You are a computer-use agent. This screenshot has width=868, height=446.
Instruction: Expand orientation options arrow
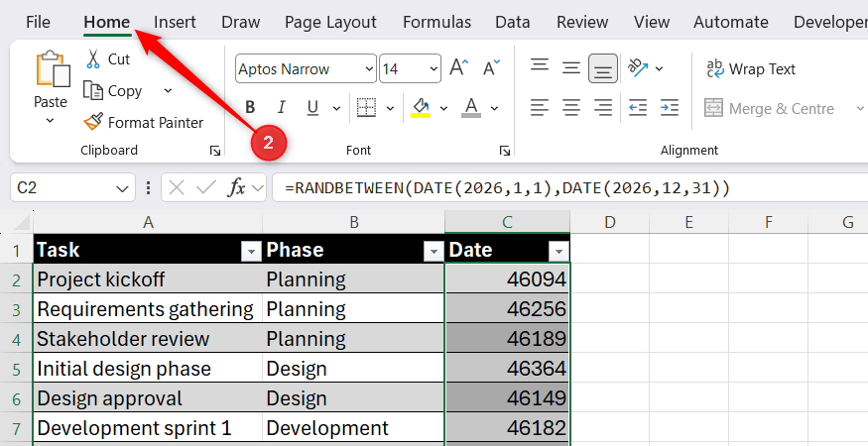[659, 68]
